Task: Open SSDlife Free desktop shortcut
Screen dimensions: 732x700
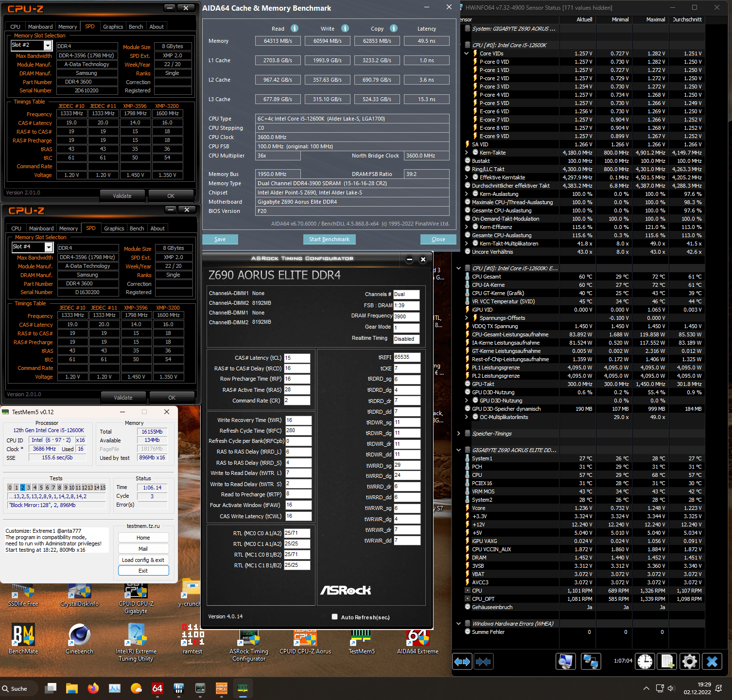Action: tap(23, 595)
